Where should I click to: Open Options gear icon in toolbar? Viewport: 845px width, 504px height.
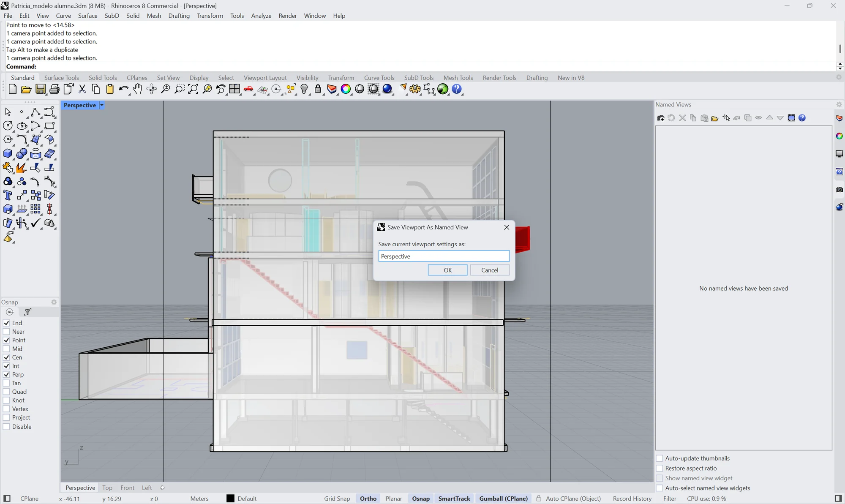(x=415, y=89)
